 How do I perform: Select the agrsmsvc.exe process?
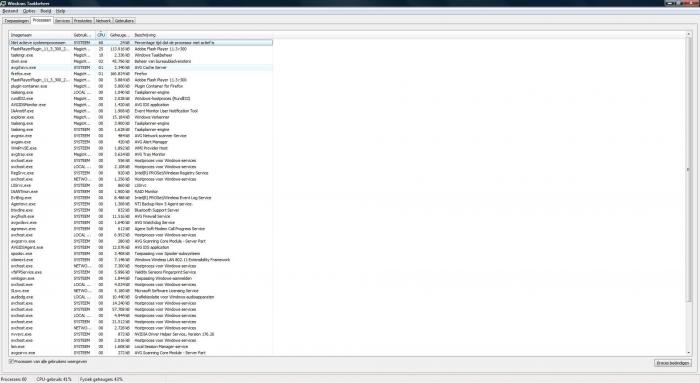pyautogui.click(x=141, y=229)
